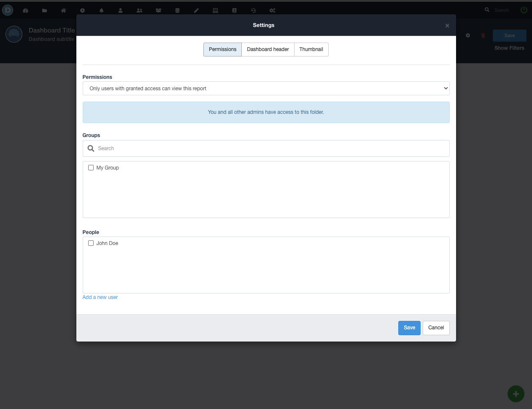Click the green plus add button
Screen dimensions: 532x409
516,394
